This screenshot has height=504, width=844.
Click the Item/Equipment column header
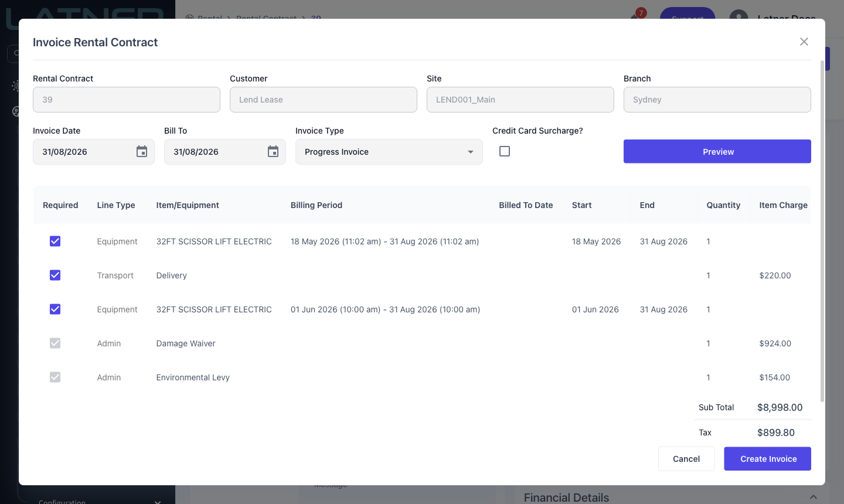point(188,205)
